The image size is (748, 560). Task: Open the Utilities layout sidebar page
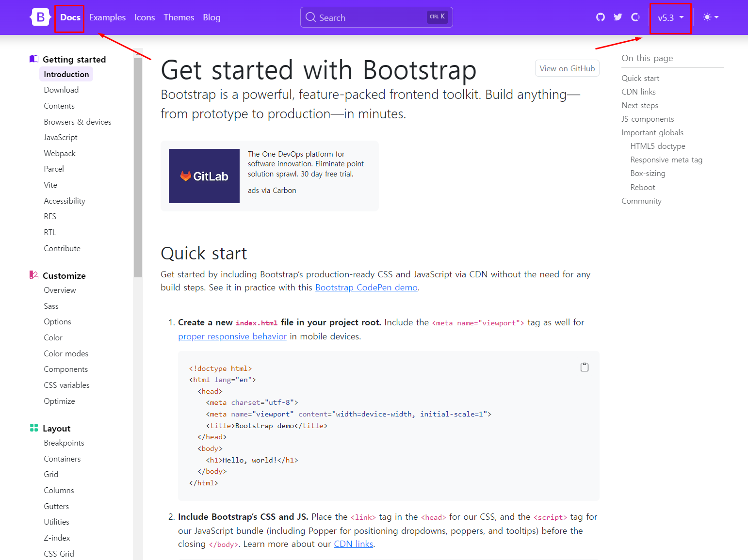(56, 522)
